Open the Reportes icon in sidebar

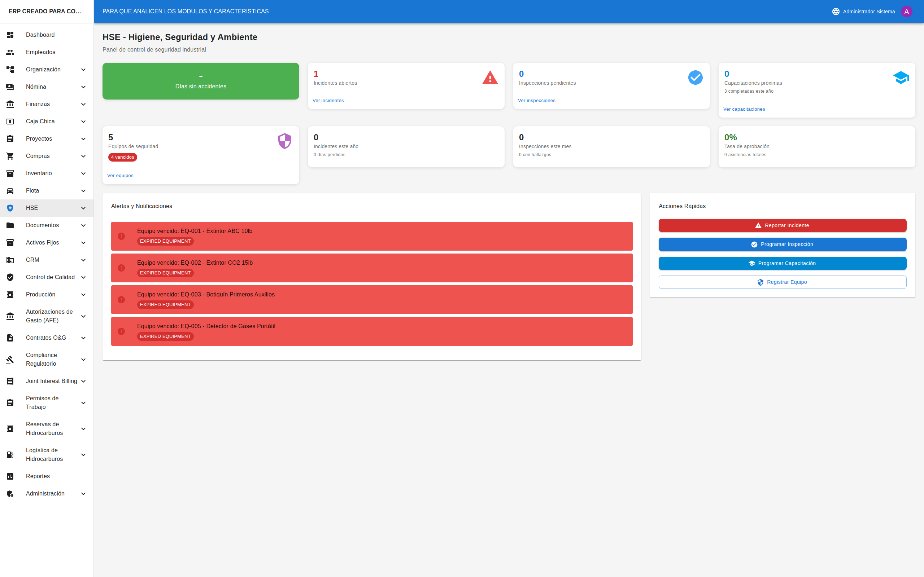point(10,476)
